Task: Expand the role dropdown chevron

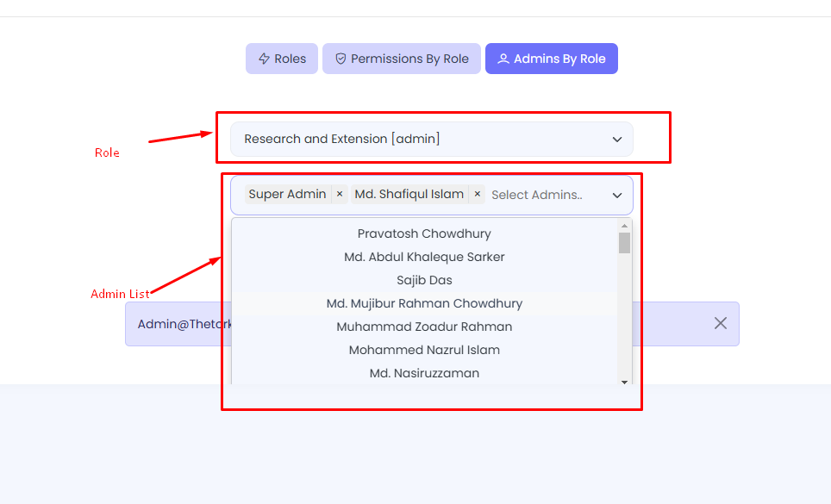Action: [617, 140]
